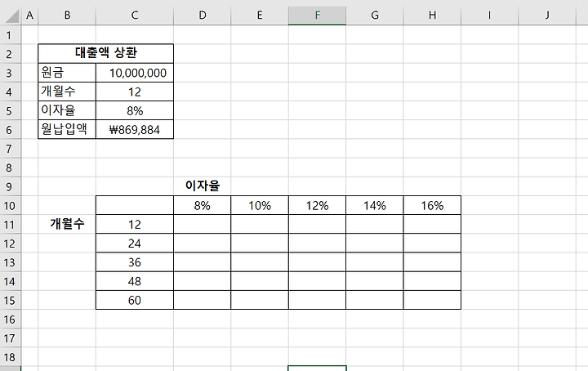This screenshot has width=588, height=371.
Task: Select the 10% header cell
Action: coord(260,205)
